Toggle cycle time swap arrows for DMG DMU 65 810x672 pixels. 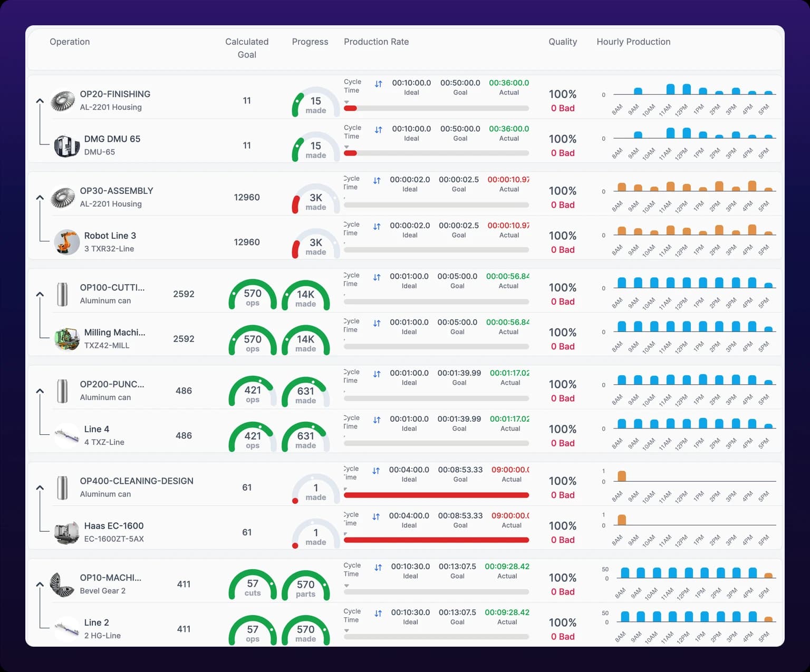coord(378,130)
